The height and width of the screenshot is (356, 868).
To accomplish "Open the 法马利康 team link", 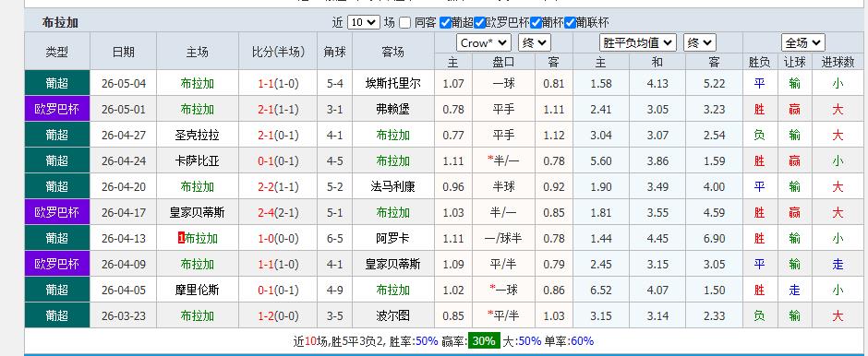I will 393,187.
